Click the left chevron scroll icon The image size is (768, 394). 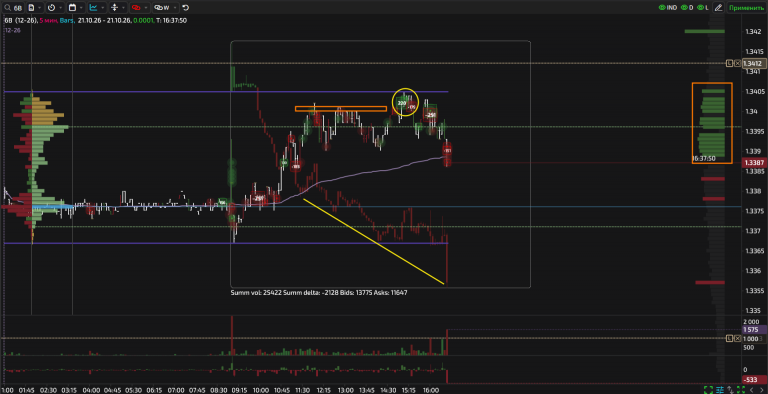[x=752, y=390]
